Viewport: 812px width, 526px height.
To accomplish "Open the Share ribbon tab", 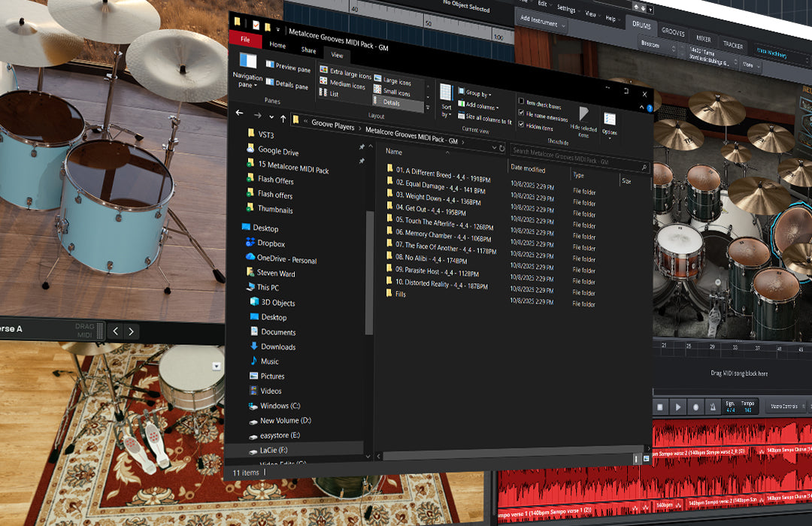I will pos(308,50).
